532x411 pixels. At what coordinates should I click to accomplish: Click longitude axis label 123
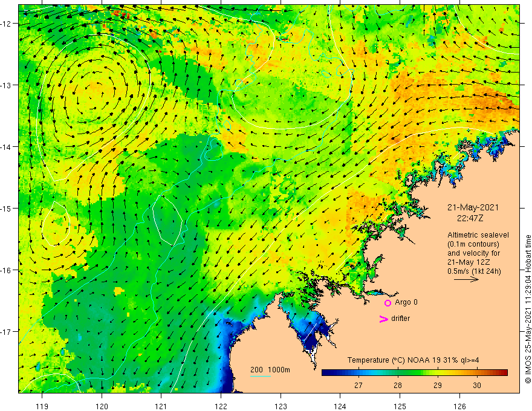pos(281,406)
